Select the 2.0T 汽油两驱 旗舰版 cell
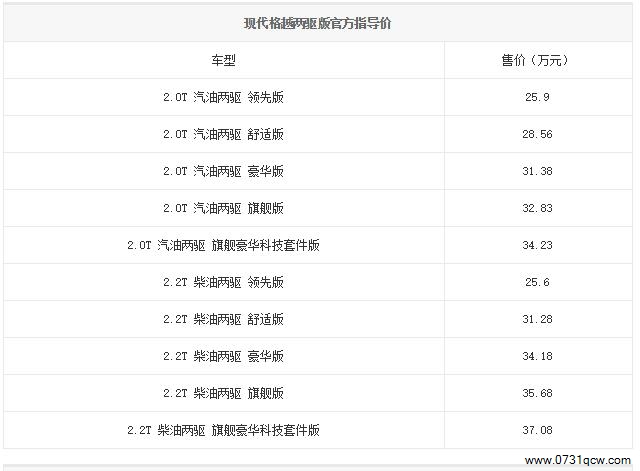640x471 pixels. pos(223,208)
